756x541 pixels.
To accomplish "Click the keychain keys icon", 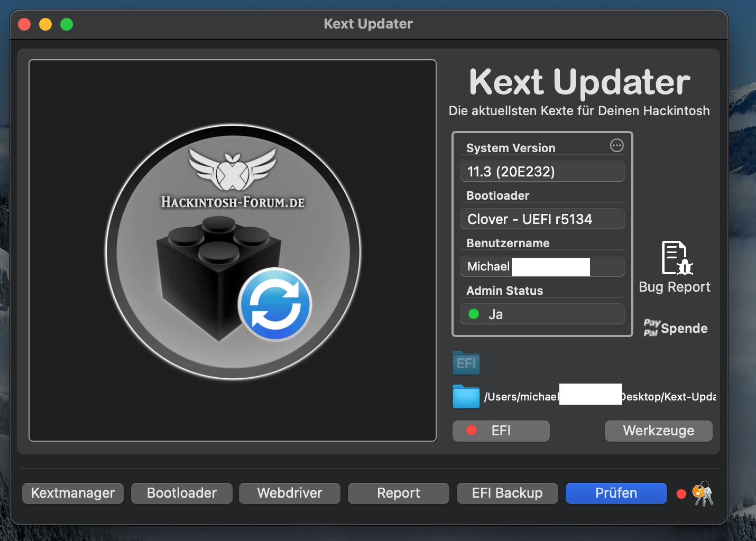I will tap(703, 493).
